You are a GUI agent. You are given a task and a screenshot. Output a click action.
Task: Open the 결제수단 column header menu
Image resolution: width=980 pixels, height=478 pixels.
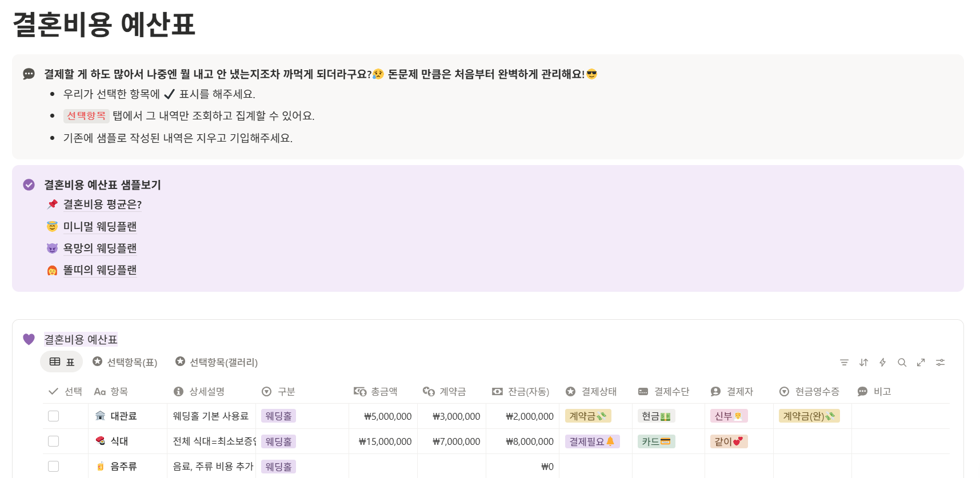(x=668, y=391)
